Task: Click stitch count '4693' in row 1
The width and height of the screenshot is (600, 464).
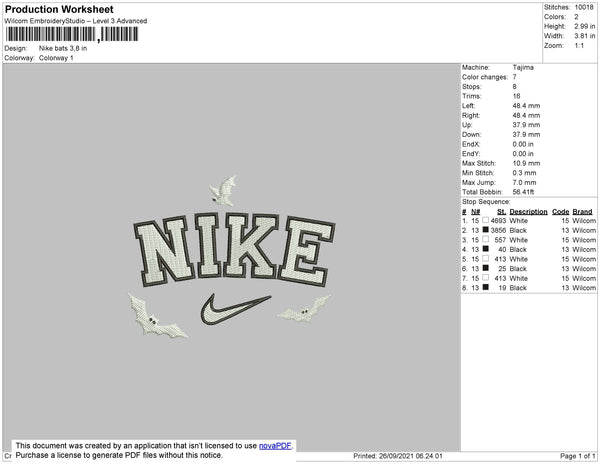Action: point(498,221)
